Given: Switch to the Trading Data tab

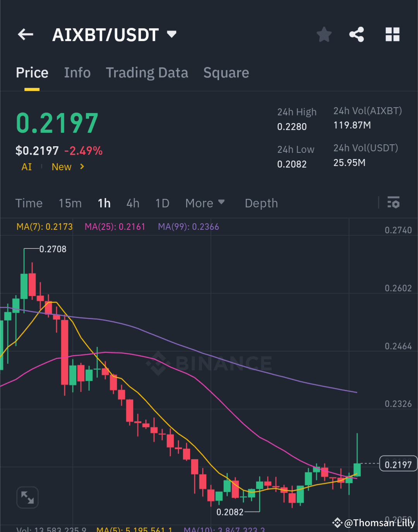Looking at the screenshot, I should (x=147, y=73).
